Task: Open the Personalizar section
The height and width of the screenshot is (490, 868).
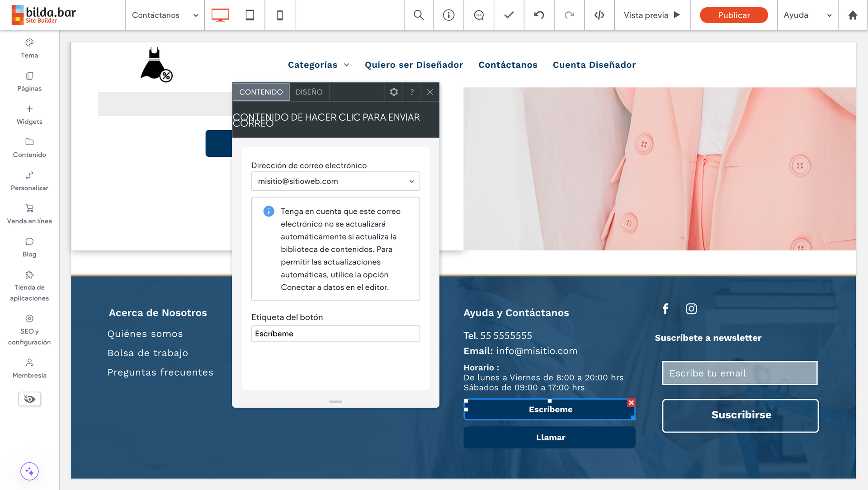Action: (29, 181)
